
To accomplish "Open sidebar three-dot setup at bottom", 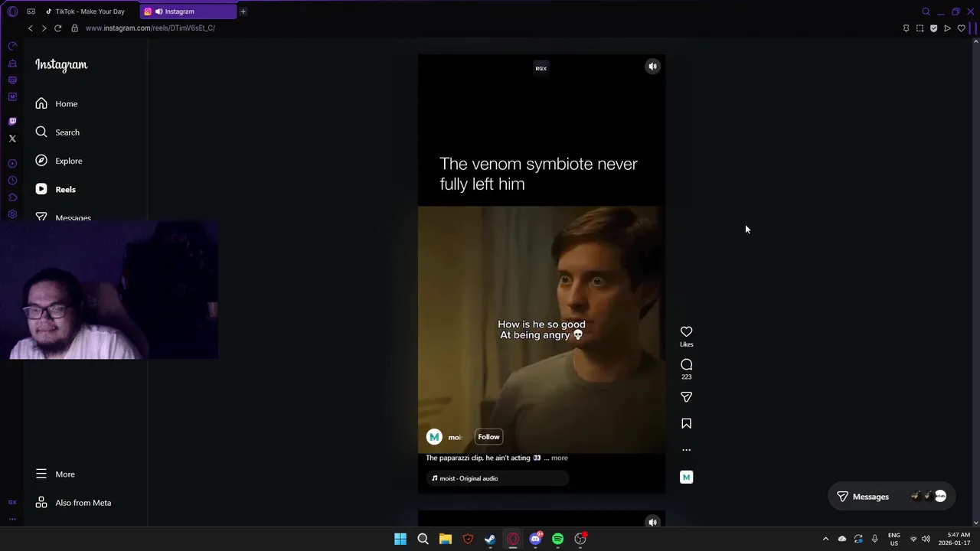I will [12, 519].
